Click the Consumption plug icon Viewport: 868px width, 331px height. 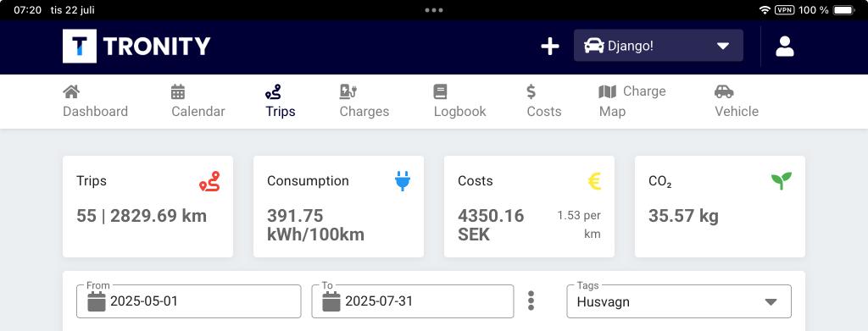point(403,181)
